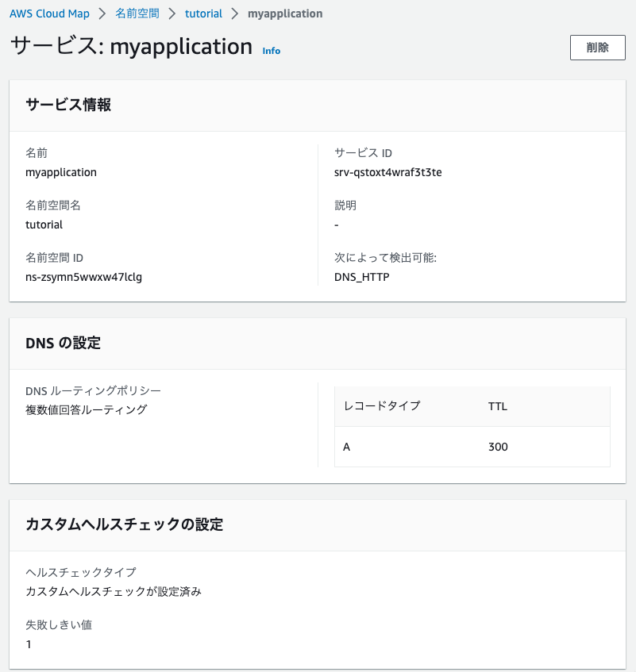Select the myapplication breadcrumb item

click(x=285, y=13)
